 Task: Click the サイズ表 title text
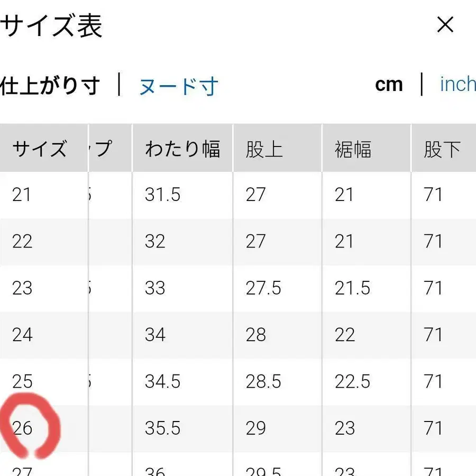click(50, 26)
